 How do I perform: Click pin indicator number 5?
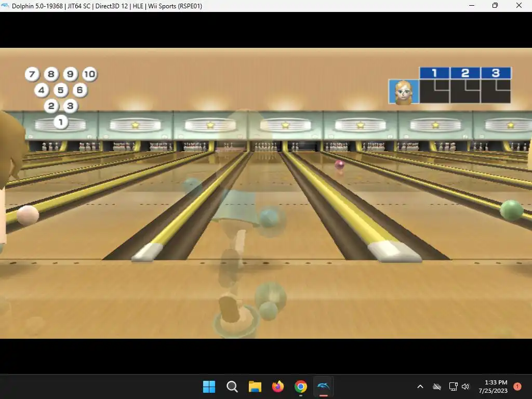pos(61,90)
